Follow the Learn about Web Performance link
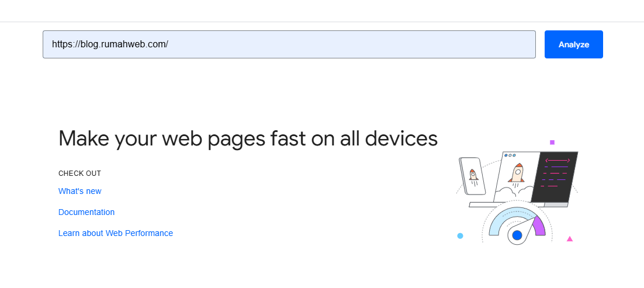This screenshot has width=644, height=288. pos(115,233)
